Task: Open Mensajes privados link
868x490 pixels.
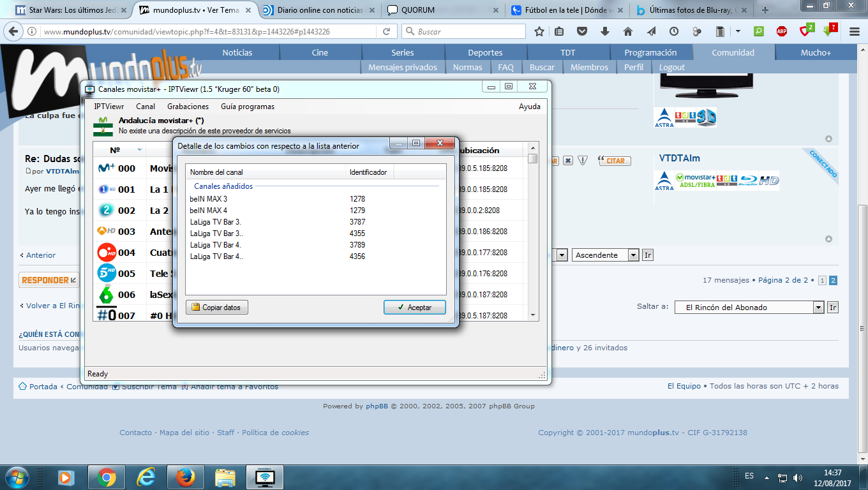Action: click(x=403, y=67)
